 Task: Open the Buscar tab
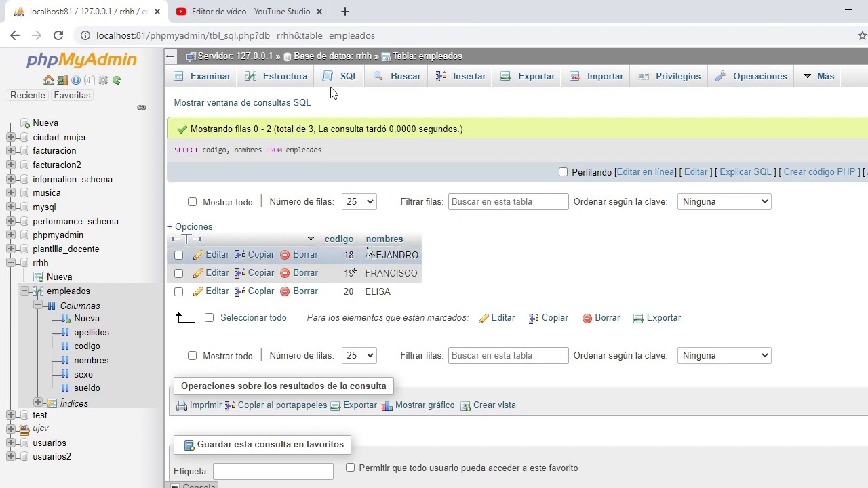(x=397, y=76)
